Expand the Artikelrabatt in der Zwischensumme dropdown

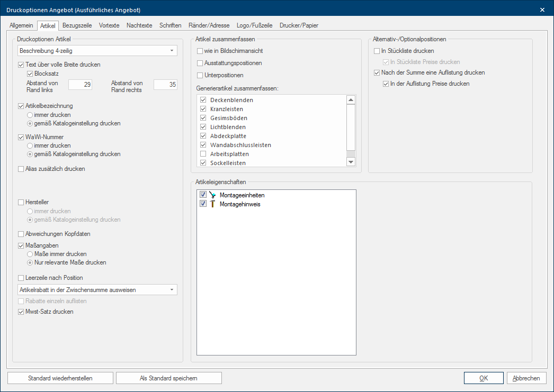tap(97, 290)
